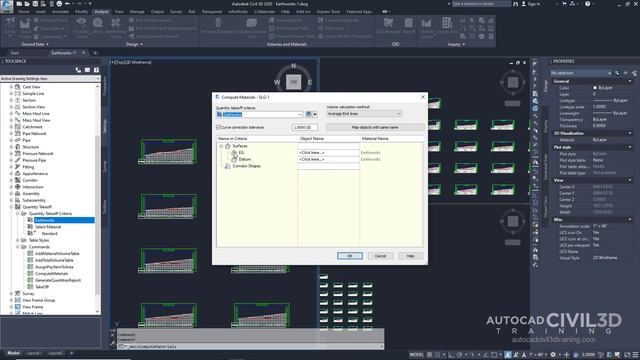Click Cancel in Compute Materials dialog
The image size is (640, 360).
pos(380,256)
